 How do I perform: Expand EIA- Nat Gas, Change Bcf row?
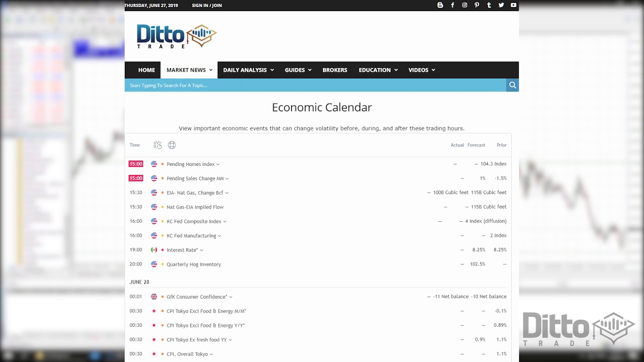tap(226, 193)
